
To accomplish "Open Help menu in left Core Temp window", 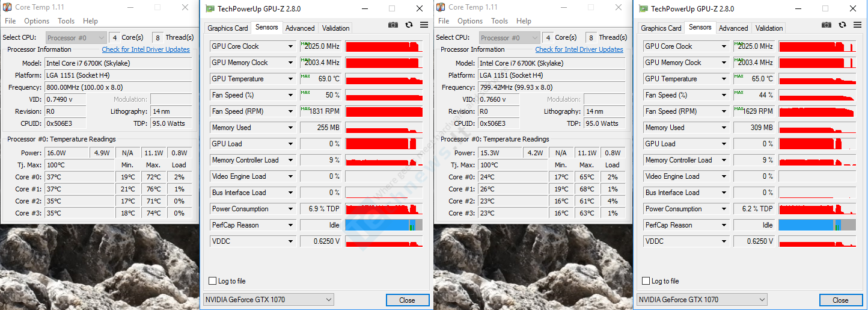I will click(x=90, y=21).
